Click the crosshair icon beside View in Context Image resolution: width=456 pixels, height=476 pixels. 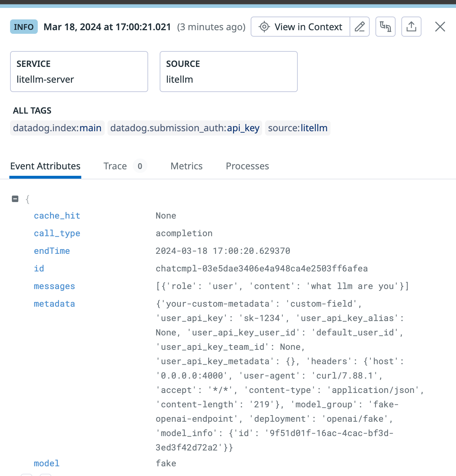point(264,27)
